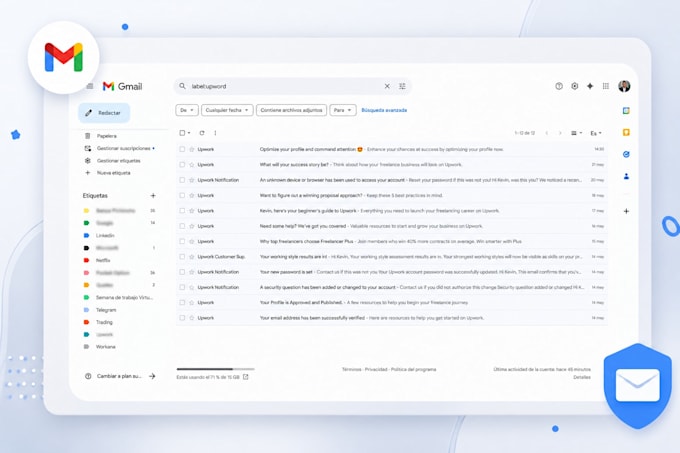This screenshot has width=680, height=453.
Task: Open the 'De' filter dropdown
Action: [187, 110]
